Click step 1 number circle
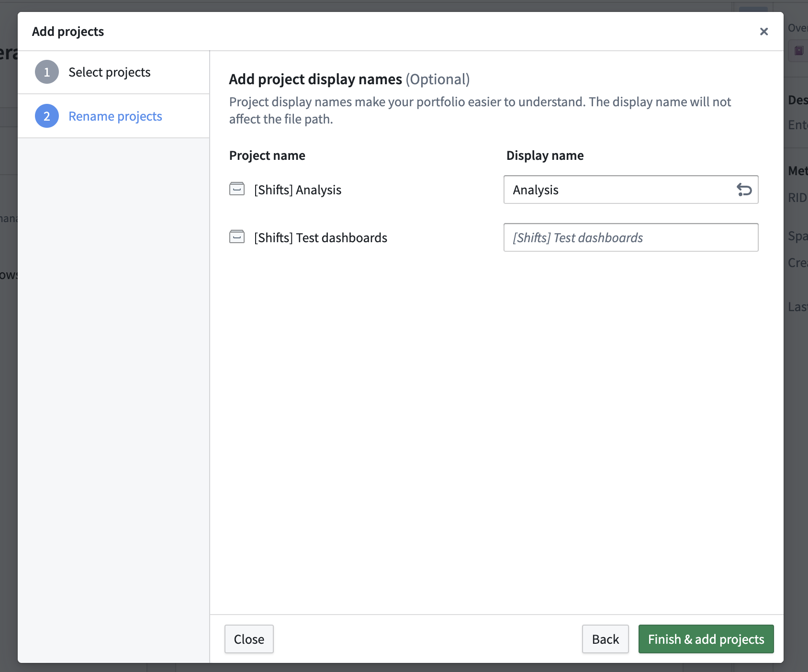 click(47, 72)
